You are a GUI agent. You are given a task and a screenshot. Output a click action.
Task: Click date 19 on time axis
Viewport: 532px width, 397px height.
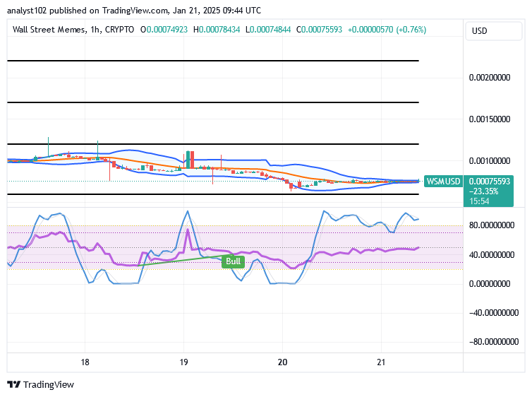[x=183, y=362]
